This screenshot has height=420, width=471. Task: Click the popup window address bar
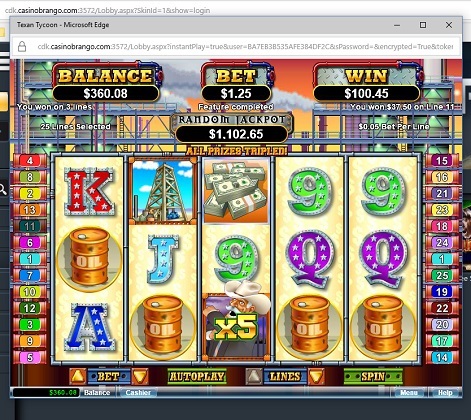coord(245,47)
